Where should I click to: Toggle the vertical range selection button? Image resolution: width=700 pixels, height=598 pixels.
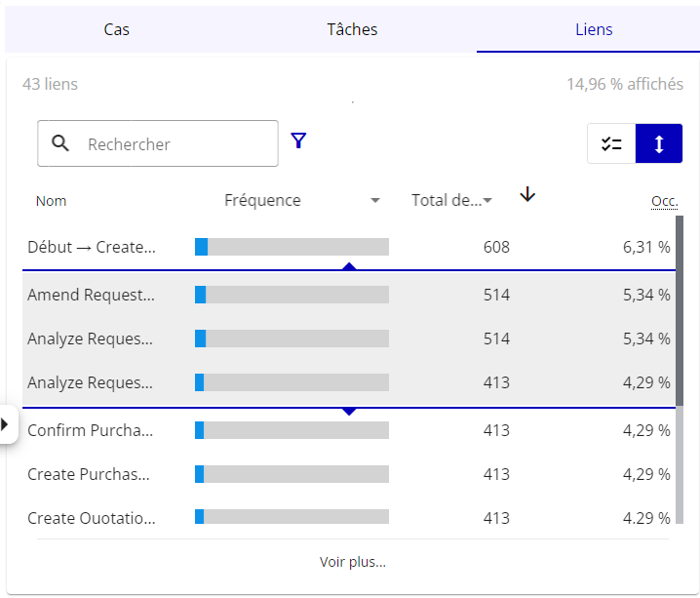659,144
